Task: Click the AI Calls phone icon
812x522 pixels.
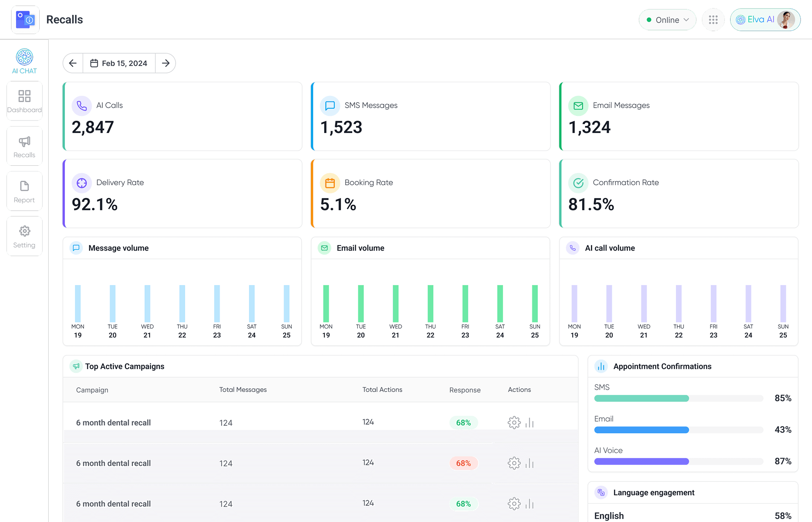Action: coord(81,106)
